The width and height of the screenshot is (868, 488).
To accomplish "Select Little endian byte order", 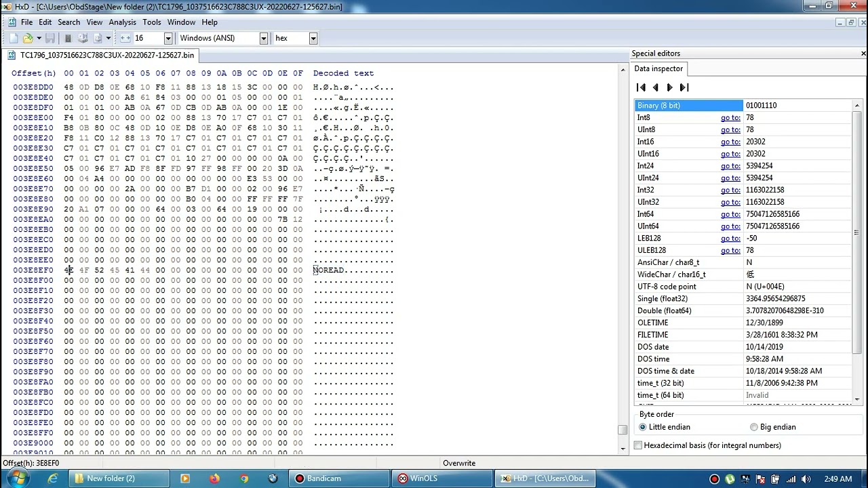I will pyautogui.click(x=665, y=427).
